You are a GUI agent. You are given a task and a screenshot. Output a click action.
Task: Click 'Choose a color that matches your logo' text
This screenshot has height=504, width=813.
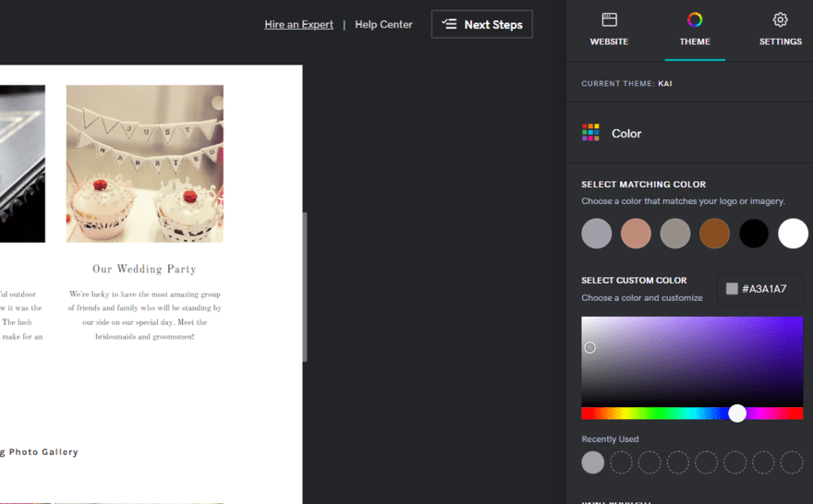(x=684, y=201)
